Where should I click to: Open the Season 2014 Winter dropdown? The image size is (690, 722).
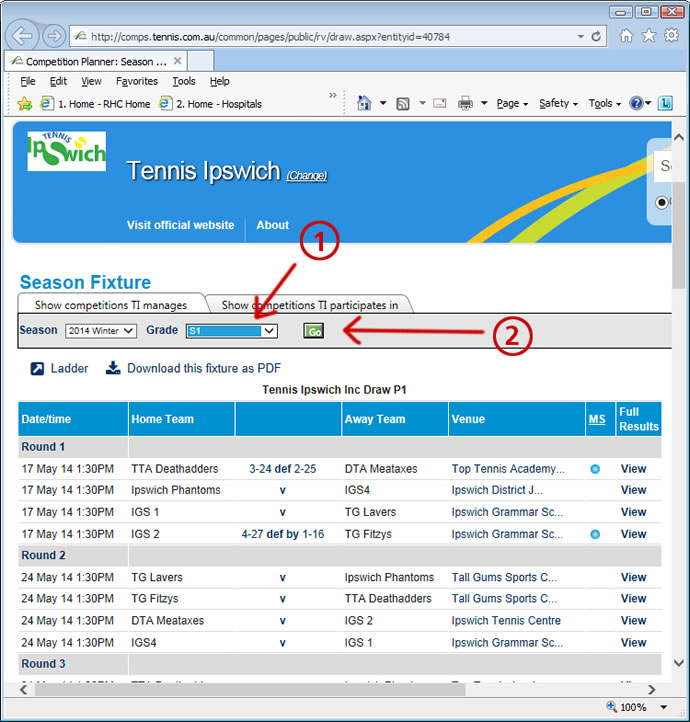pyautogui.click(x=101, y=331)
